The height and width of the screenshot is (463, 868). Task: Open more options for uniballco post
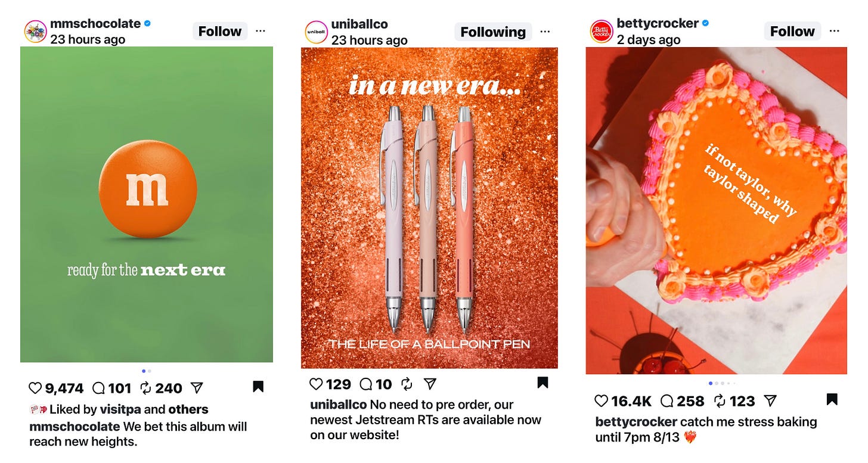click(545, 32)
